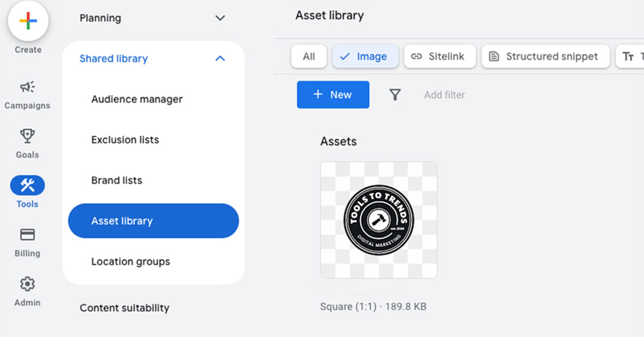Click the Sitelink chain-link icon

[416, 56]
